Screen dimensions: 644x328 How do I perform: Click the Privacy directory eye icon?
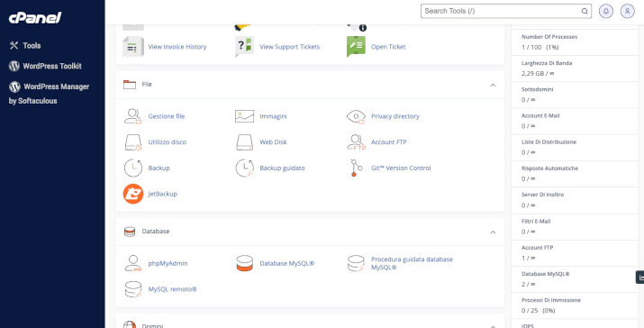click(356, 116)
